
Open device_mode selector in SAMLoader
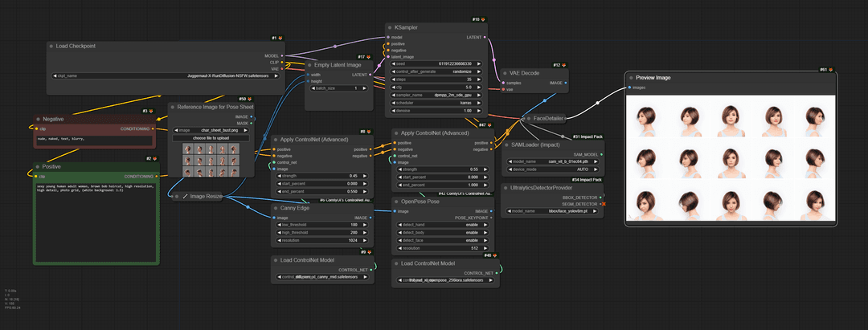[x=554, y=169]
